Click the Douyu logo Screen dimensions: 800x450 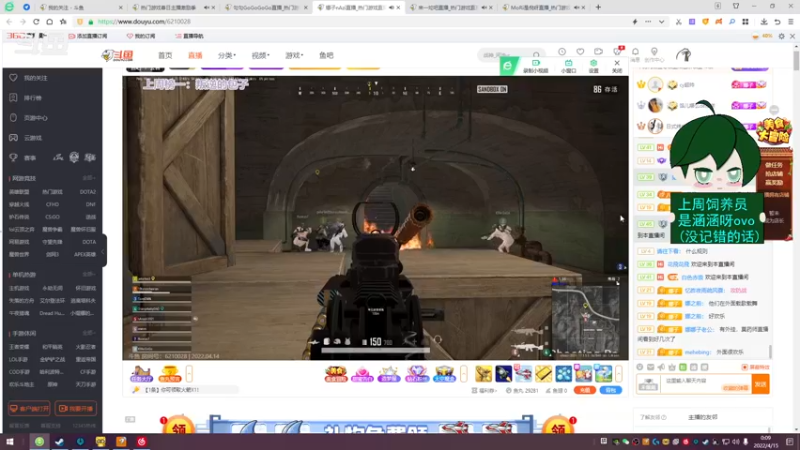(x=117, y=55)
